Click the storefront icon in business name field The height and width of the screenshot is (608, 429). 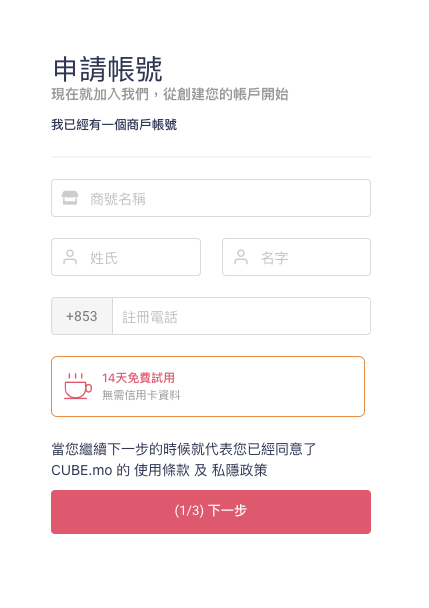(x=70, y=198)
